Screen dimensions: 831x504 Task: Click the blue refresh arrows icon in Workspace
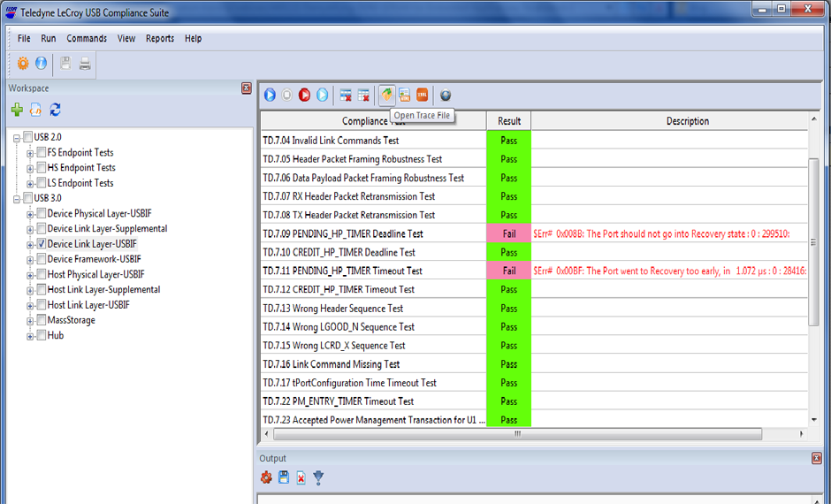(55, 110)
